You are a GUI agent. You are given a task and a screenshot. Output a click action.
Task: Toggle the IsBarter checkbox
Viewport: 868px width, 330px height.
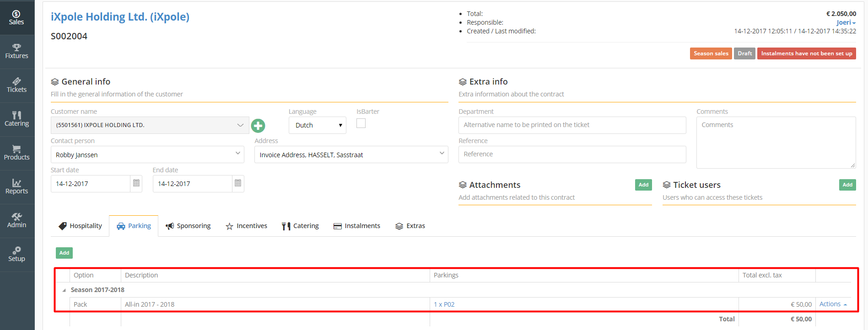point(361,123)
